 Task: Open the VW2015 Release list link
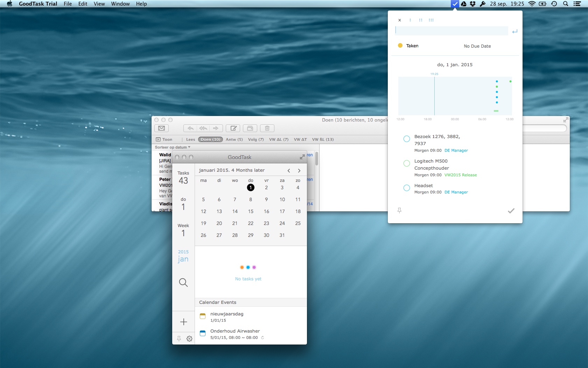pyautogui.click(x=461, y=175)
